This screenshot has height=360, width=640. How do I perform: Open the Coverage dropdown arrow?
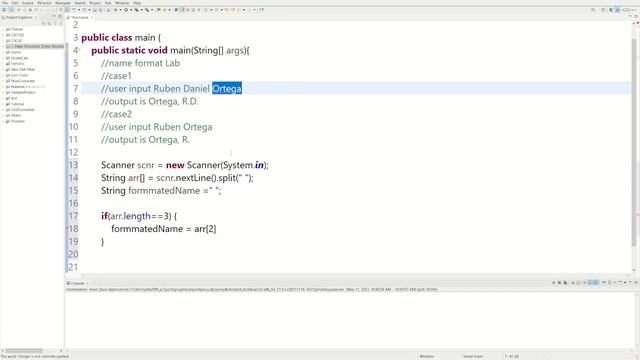(x=141, y=10)
